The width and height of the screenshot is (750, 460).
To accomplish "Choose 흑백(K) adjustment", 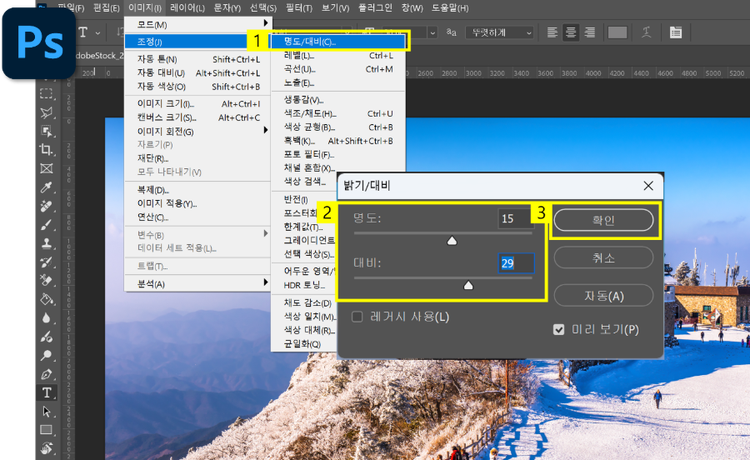I will coord(338,141).
